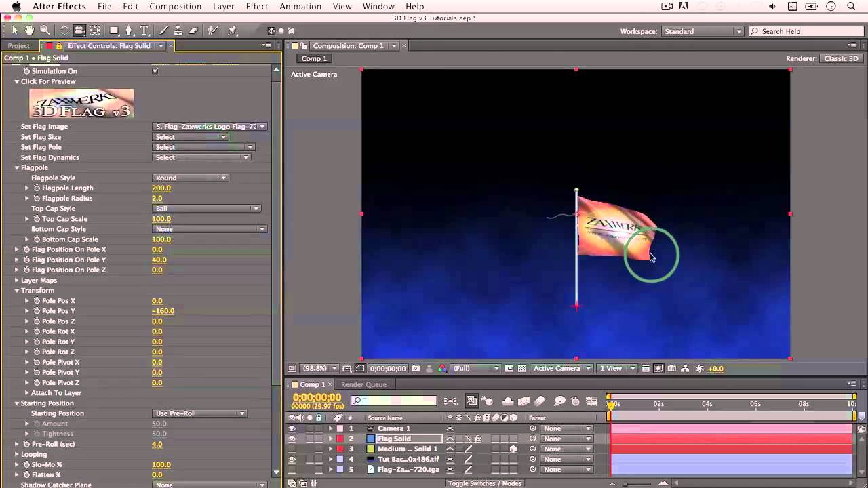Toggle the transparency grid icon

tap(522, 369)
